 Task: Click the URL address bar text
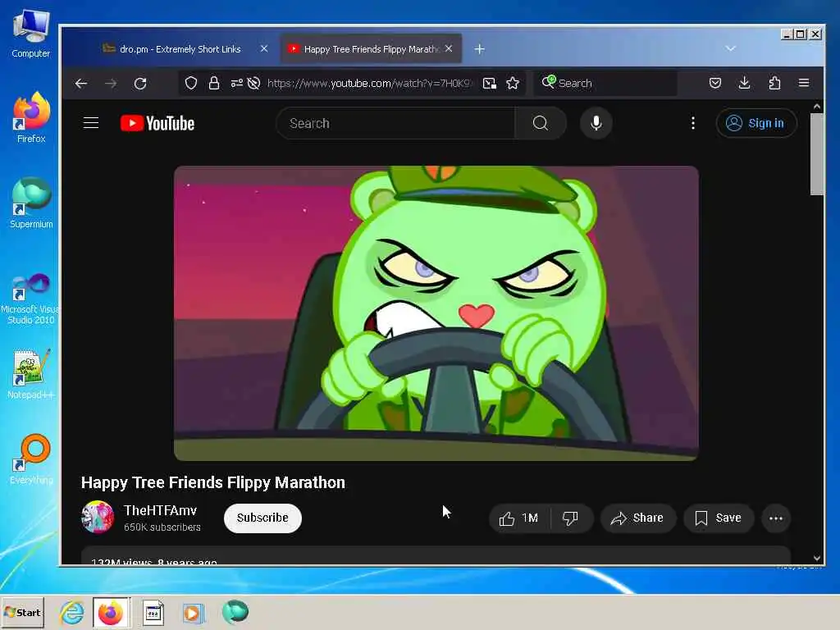(x=368, y=83)
